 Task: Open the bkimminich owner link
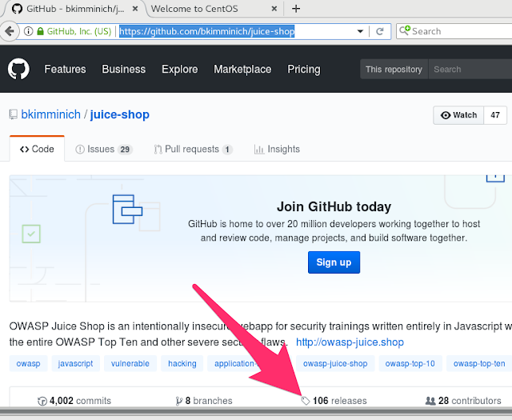coord(50,114)
